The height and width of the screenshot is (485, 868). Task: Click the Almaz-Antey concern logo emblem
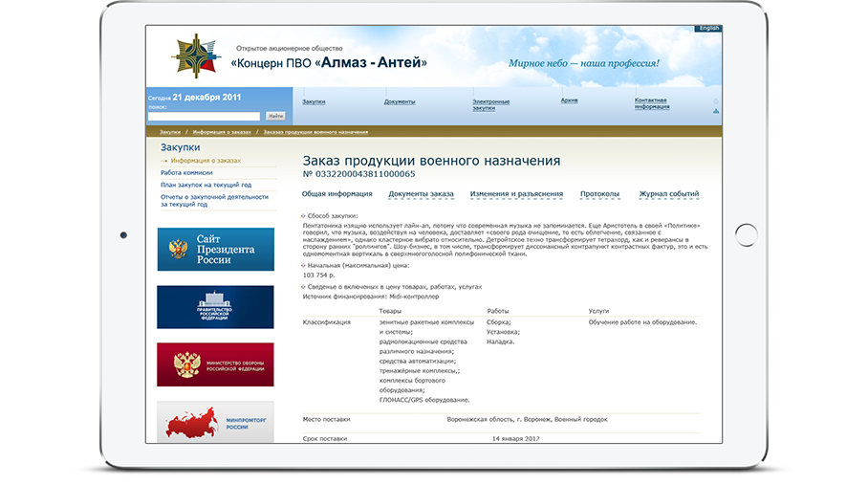196,55
